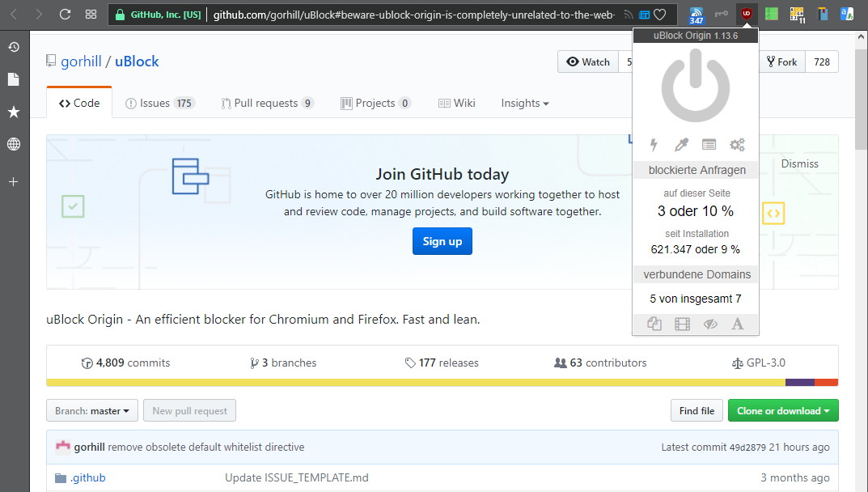Toggle the uBlock Origin power button
Screen dimensions: 868x492
coord(696,86)
